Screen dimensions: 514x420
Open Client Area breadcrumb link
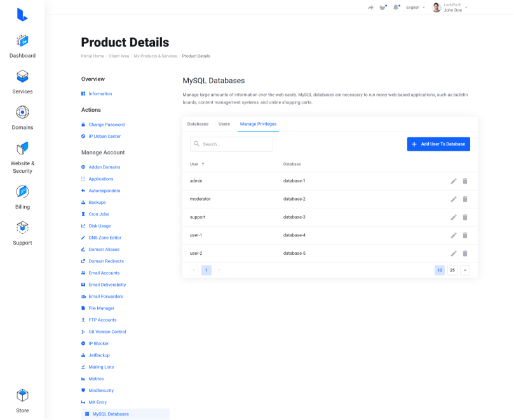(x=119, y=56)
